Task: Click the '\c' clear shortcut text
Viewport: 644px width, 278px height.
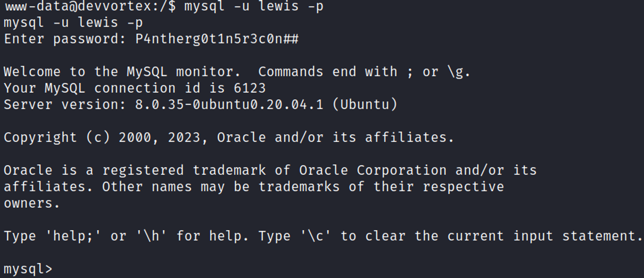Action: (315, 236)
